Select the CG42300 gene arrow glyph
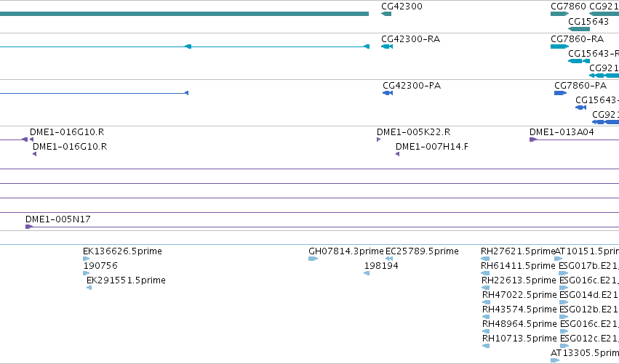The width and height of the screenshot is (619, 364). [x=386, y=14]
